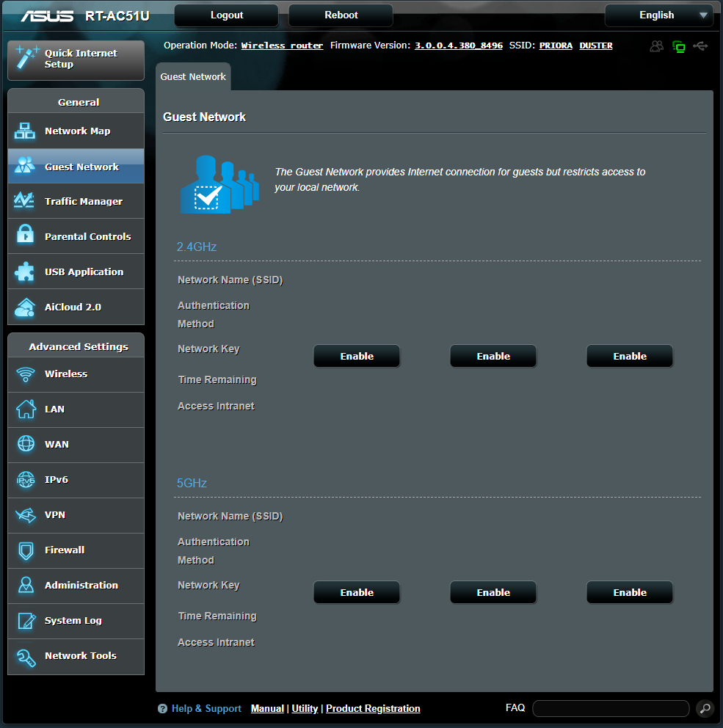
Task: Click the FAQ search magnifier icon
Action: pyautogui.click(x=705, y=708)
